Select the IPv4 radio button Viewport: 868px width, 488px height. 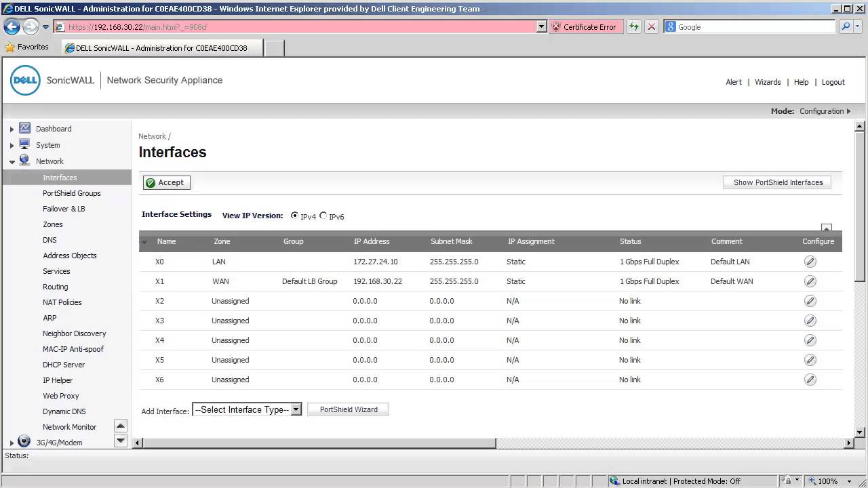(294, 216)
